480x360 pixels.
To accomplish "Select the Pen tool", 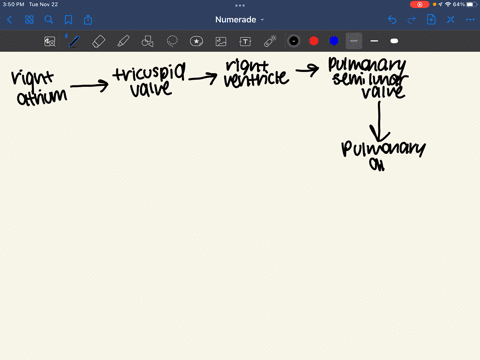I will (x=74, y=41).
